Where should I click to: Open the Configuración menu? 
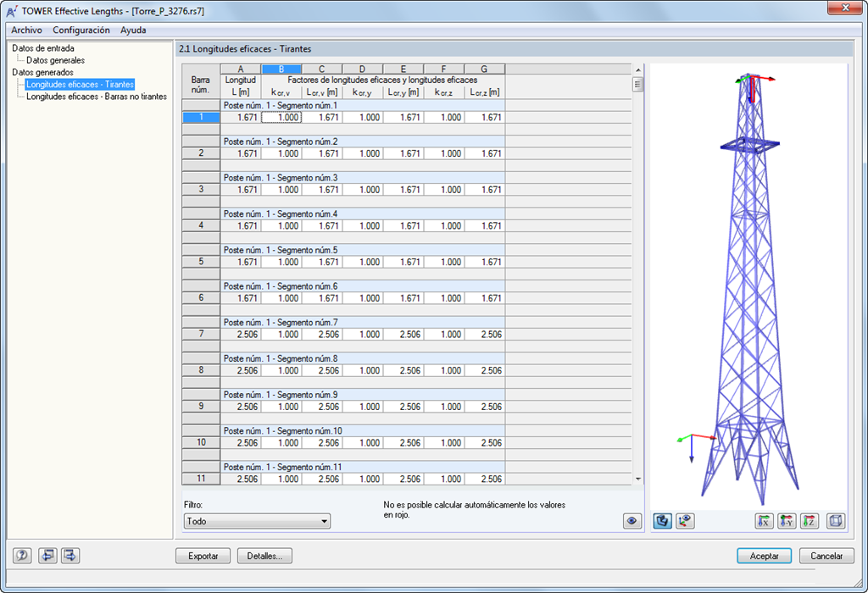pos(81,30)
